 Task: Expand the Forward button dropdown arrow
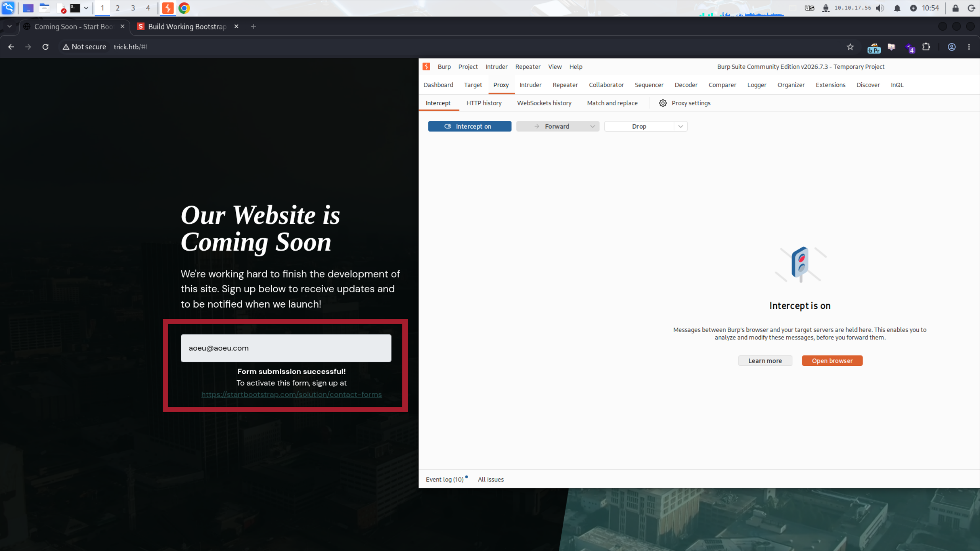(x=592, y=126)
